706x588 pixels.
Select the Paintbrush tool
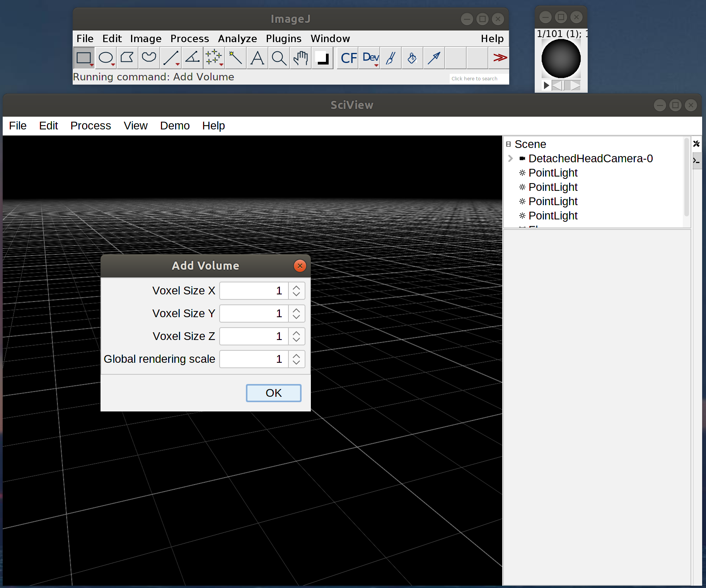391,58
